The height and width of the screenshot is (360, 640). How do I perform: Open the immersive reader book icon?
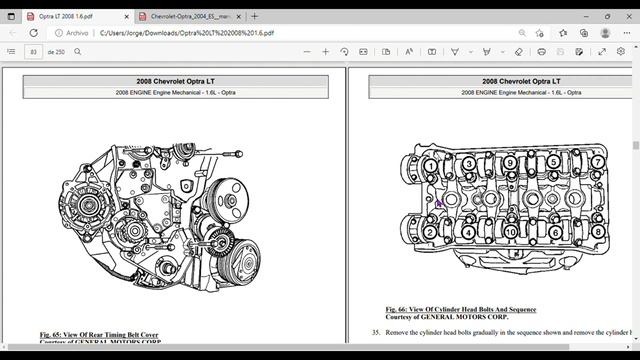coord(432,52)
